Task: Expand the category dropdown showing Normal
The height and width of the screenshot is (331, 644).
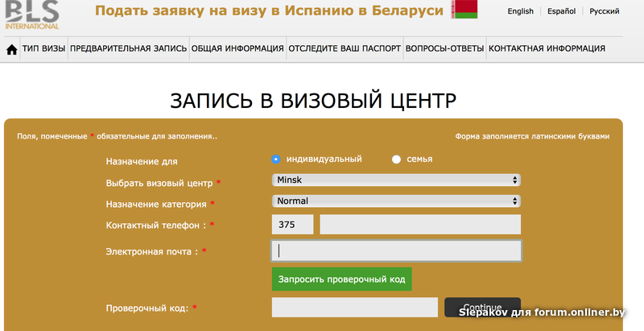Action: point(396,201)
